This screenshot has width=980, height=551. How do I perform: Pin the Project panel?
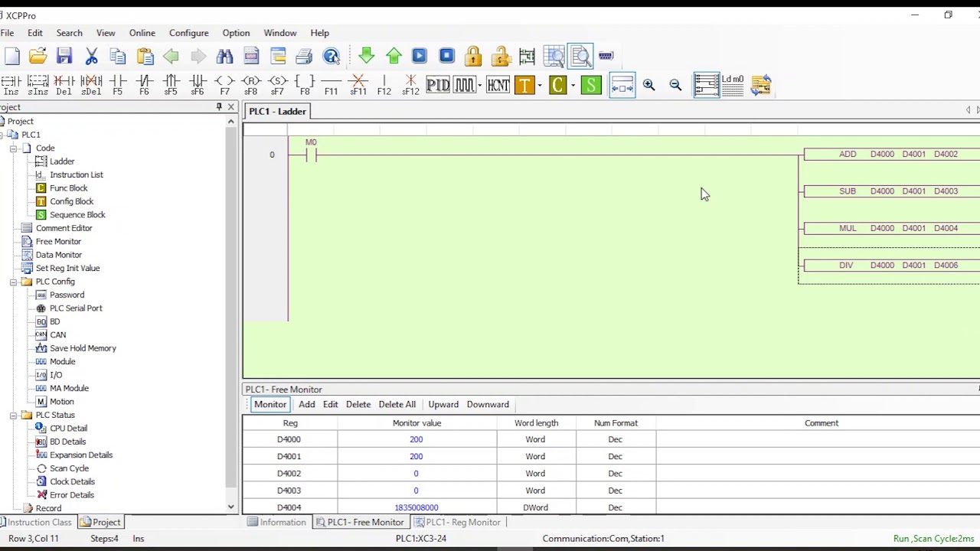tap(219, 107)
